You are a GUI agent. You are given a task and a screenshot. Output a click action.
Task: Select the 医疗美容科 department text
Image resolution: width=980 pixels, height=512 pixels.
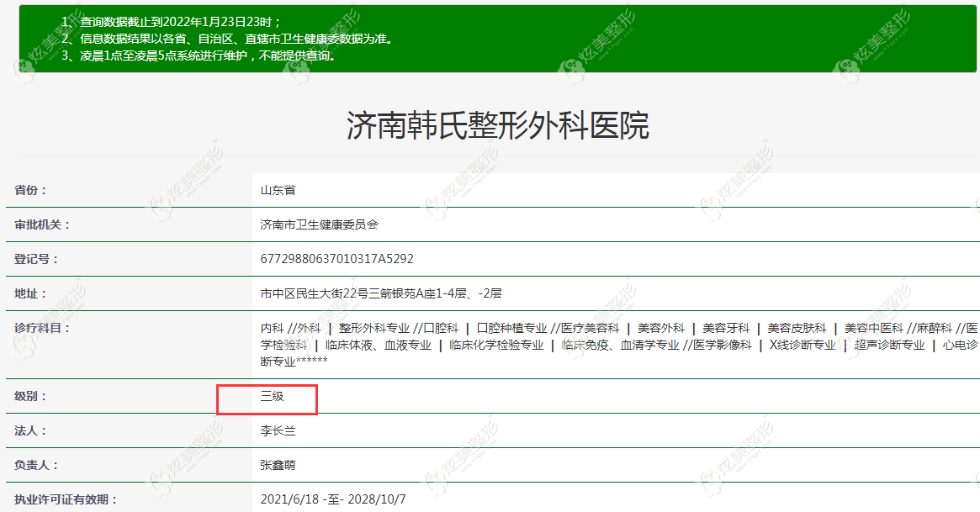(590, 328)
